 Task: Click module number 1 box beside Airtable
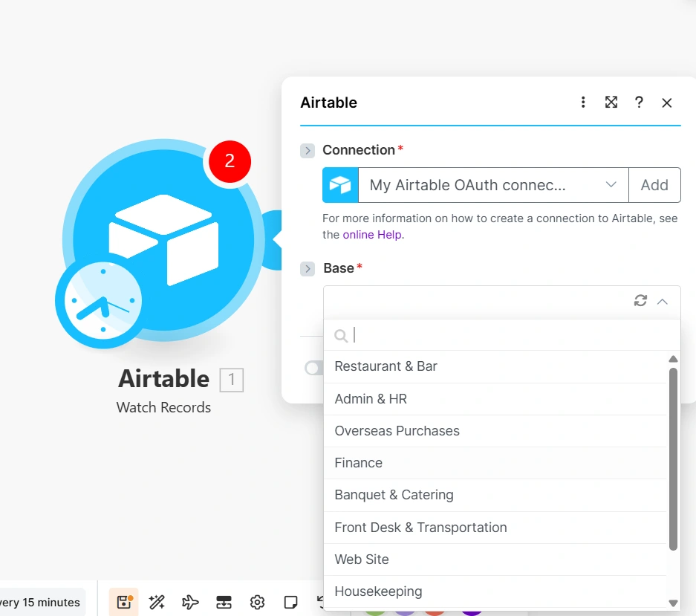[x=231, y=380]
